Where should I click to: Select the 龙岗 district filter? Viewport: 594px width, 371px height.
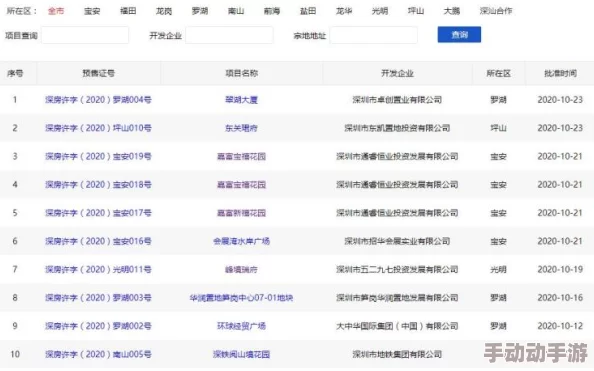(164, 11)
